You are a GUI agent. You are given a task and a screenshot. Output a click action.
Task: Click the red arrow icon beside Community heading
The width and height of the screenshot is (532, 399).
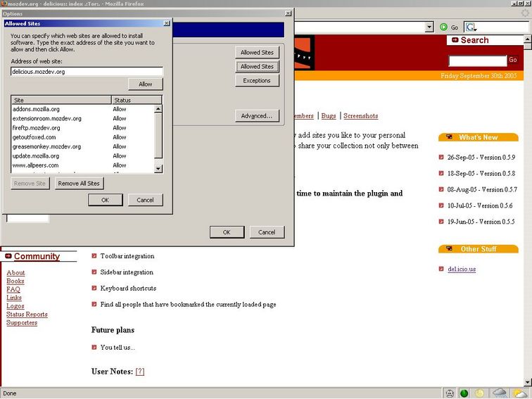tap(8, 256)
